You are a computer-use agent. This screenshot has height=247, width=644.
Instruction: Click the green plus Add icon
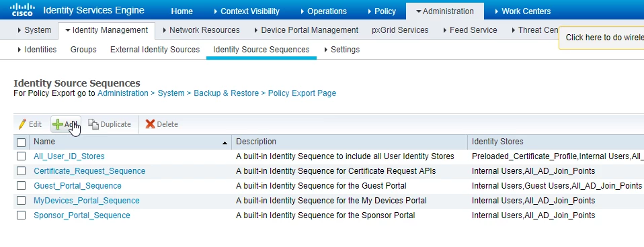[58, 124]
